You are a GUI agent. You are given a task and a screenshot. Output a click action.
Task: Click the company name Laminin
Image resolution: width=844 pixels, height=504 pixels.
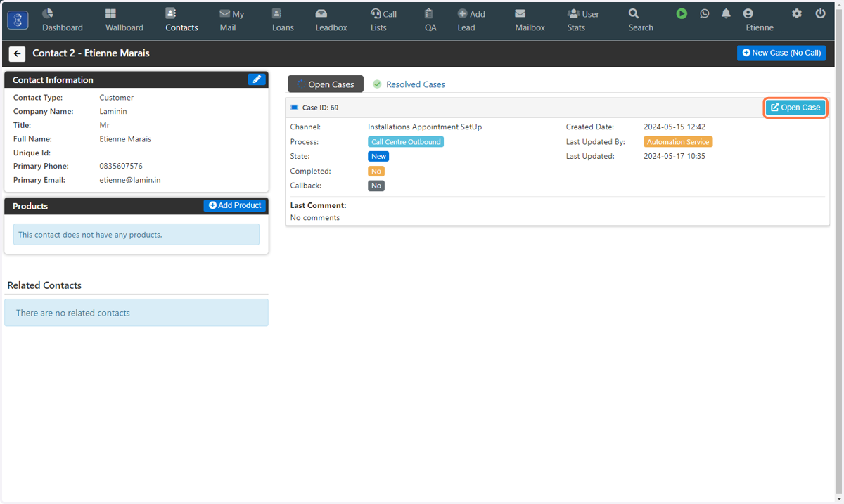[113, 111]
